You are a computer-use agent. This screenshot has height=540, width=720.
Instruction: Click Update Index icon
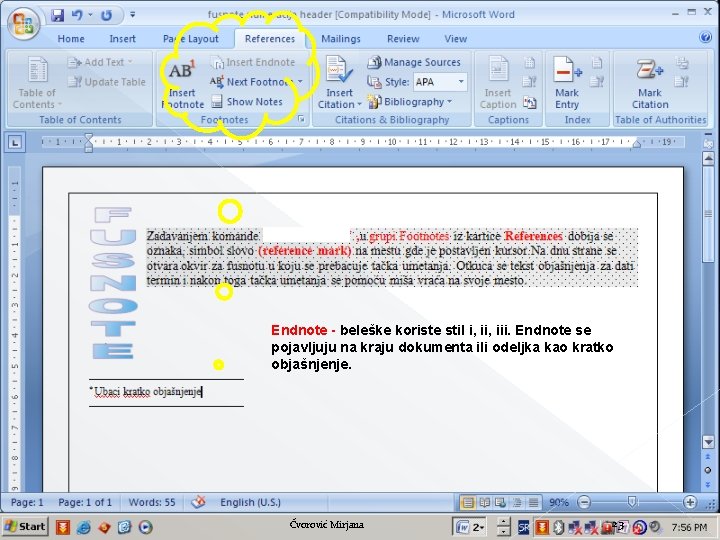[596, 82]
